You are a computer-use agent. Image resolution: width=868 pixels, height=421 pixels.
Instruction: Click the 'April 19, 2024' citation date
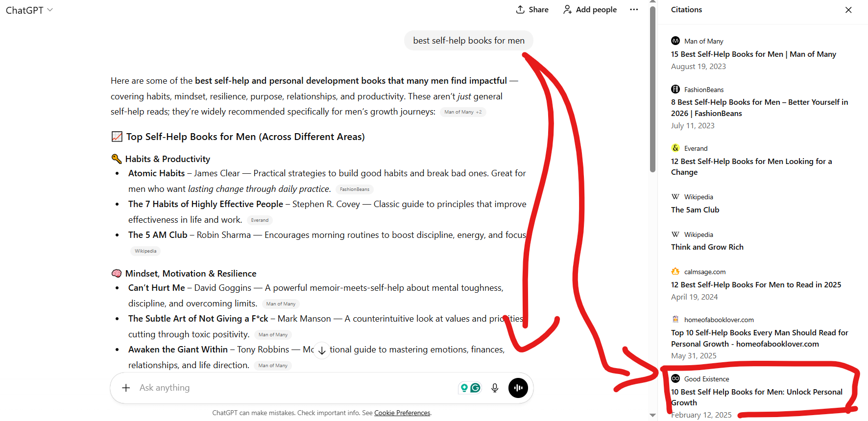(x=695, y=297)
